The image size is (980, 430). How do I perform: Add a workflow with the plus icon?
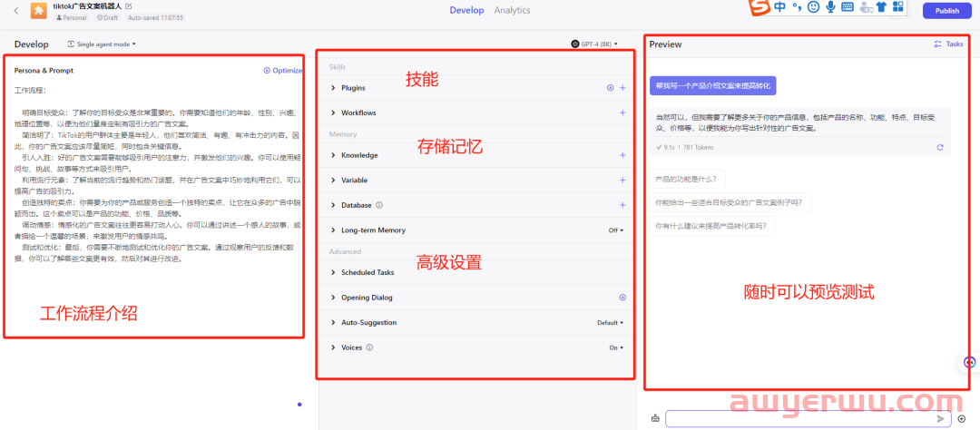point(622,113)
